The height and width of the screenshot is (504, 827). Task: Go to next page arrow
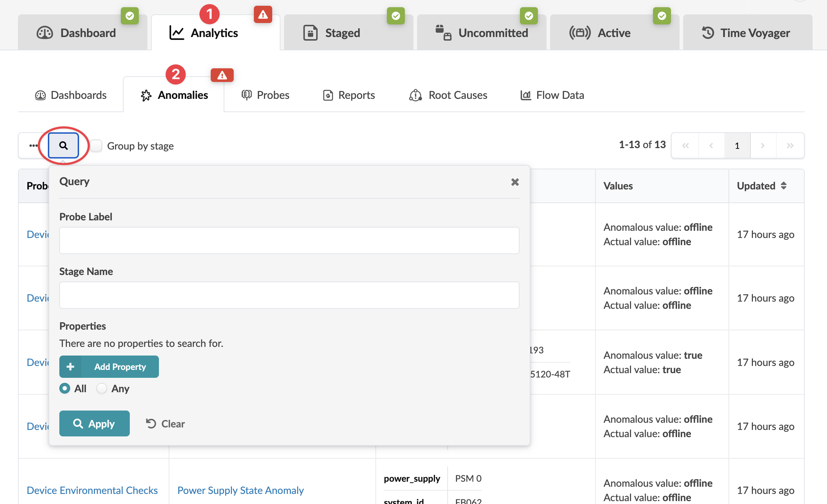(763, 146)
